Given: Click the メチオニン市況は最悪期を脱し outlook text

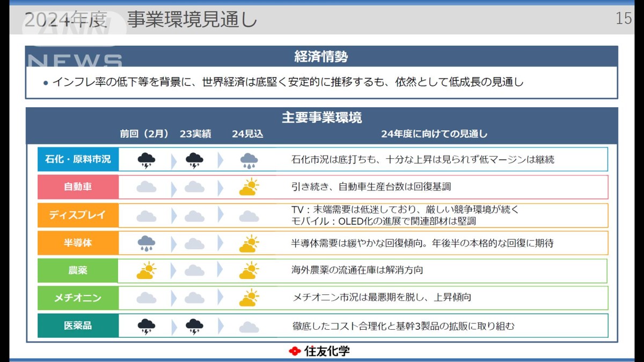Looking at the screenshot, I should point(382,297).
